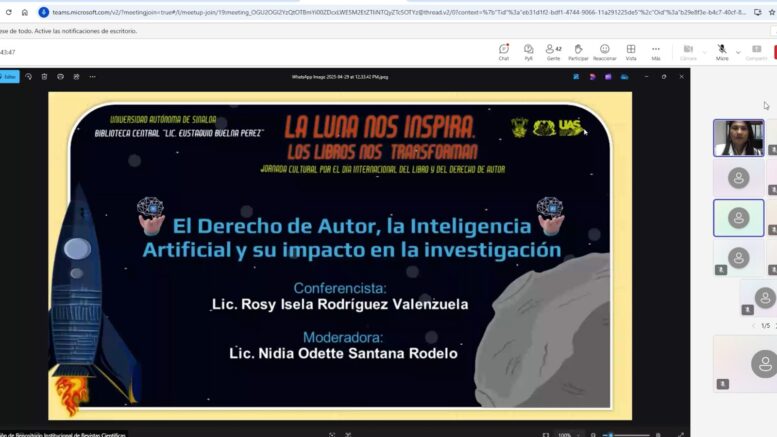
Task: Open the Más options menu
Action: point(656,51)
